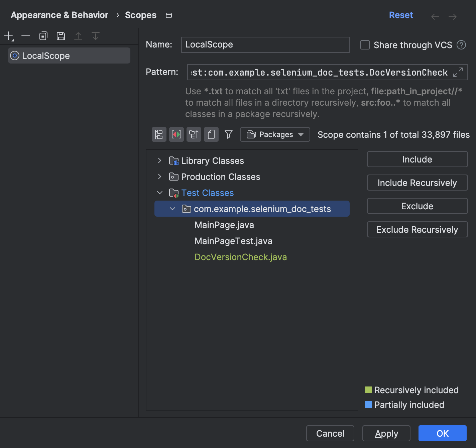The image size is (476, 448).
Task: Select DocVersionCheck.java in the tree
Action: click(241, 257)
